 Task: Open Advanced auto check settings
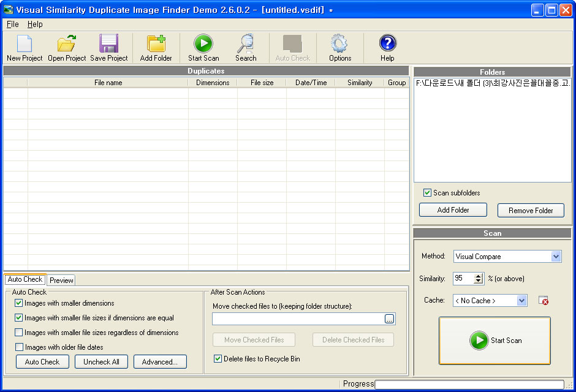(160, 362)
